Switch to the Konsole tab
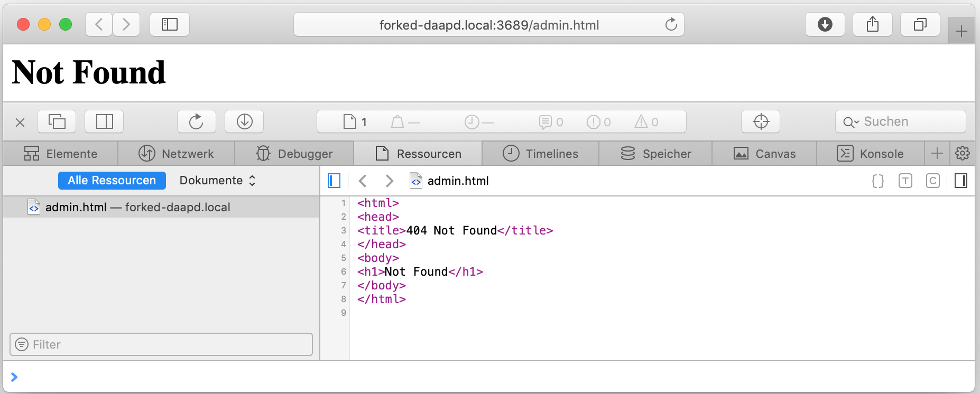Screen dimensions: 980x394 871,154
